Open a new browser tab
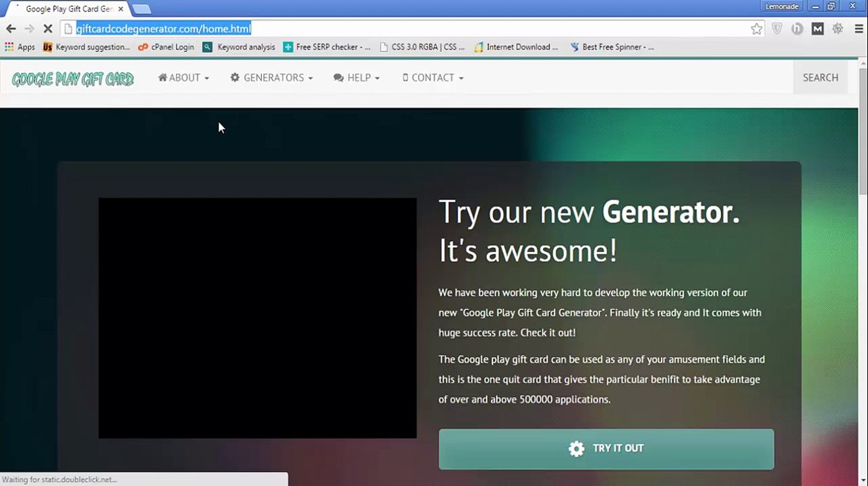The image size is (868, 486). pyautogui.click(x=141, y=9)
